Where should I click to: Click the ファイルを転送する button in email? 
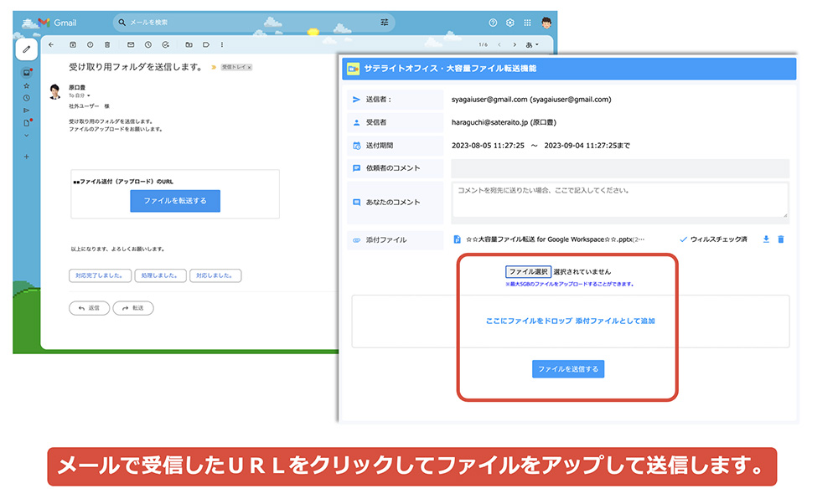tap(175, 201)
